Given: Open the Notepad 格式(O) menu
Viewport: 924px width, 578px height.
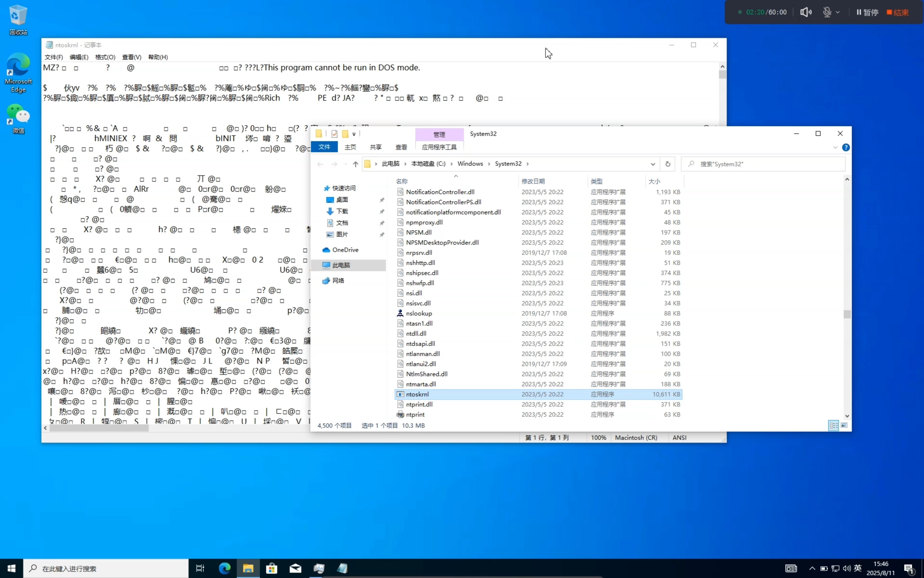Looking at the screenshot, I should [105, 57].
